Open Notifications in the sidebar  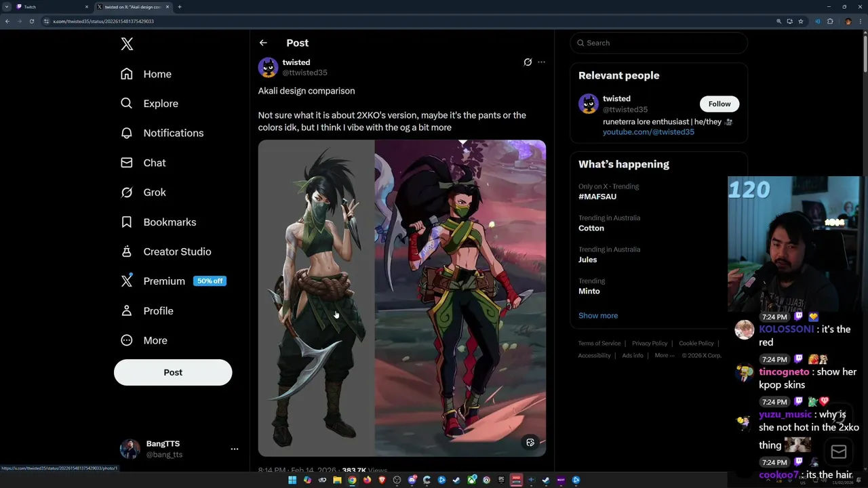tap(161, 133)
